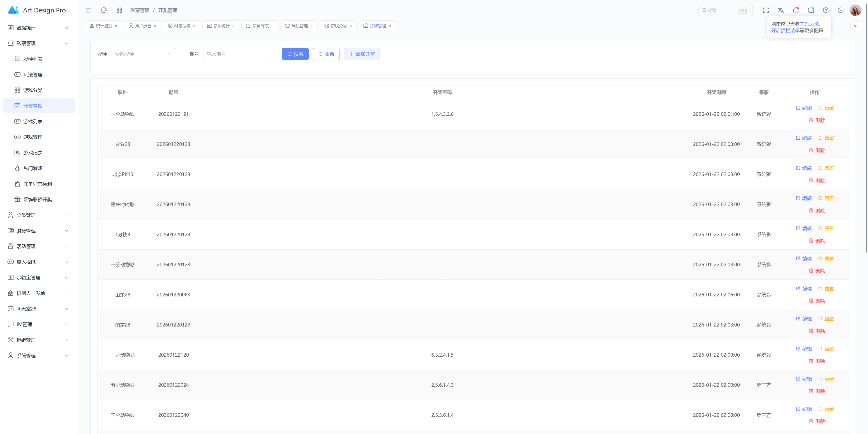The width and height of the screenshot is (868, 434).
Task: Close the 彩种统计 tab
Action: [233, 26]
